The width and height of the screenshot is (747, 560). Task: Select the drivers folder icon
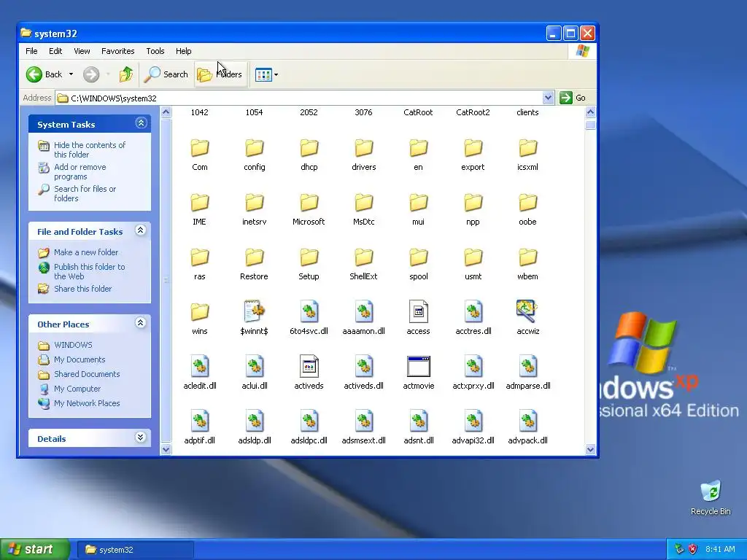364,148
